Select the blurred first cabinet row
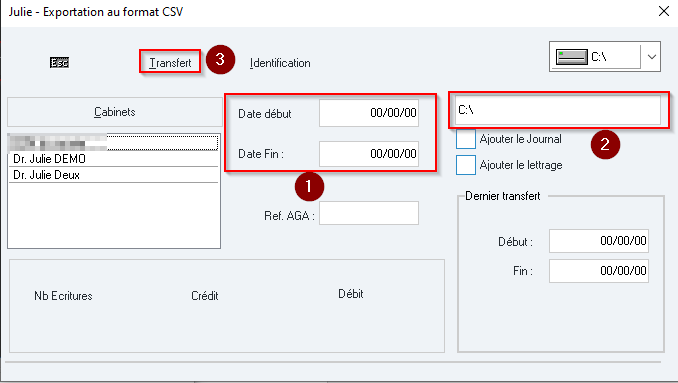Screen dimensions: 678x383 tap(113, 142)
